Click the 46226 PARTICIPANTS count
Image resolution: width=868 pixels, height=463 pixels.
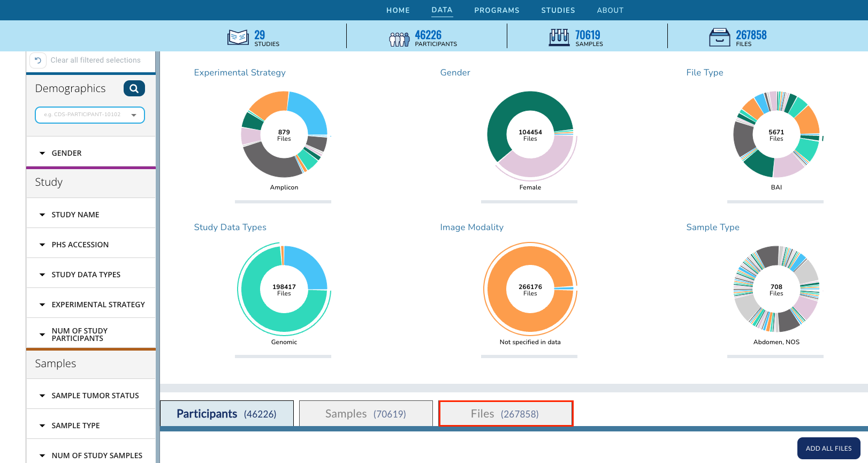(436, 38)
